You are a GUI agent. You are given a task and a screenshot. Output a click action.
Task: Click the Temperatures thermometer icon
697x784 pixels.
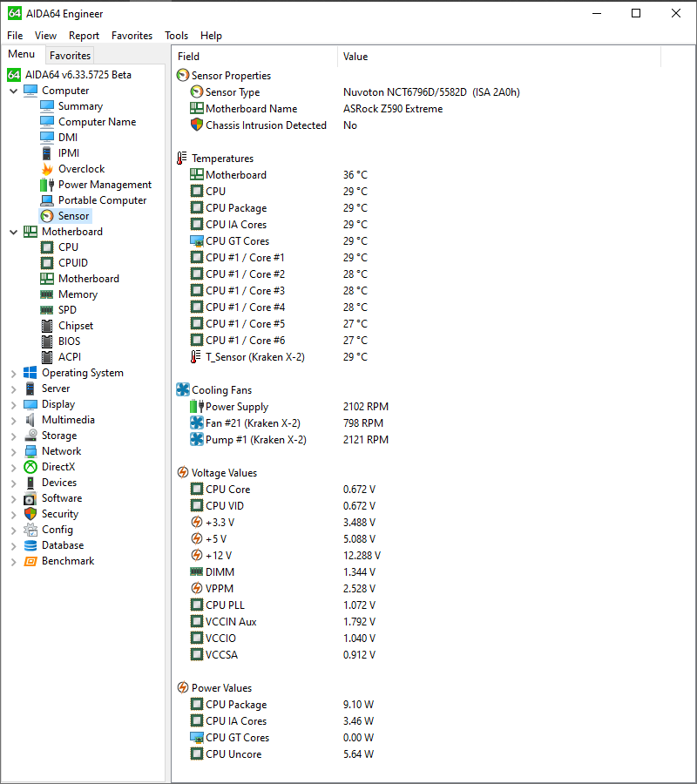point(182,159)
